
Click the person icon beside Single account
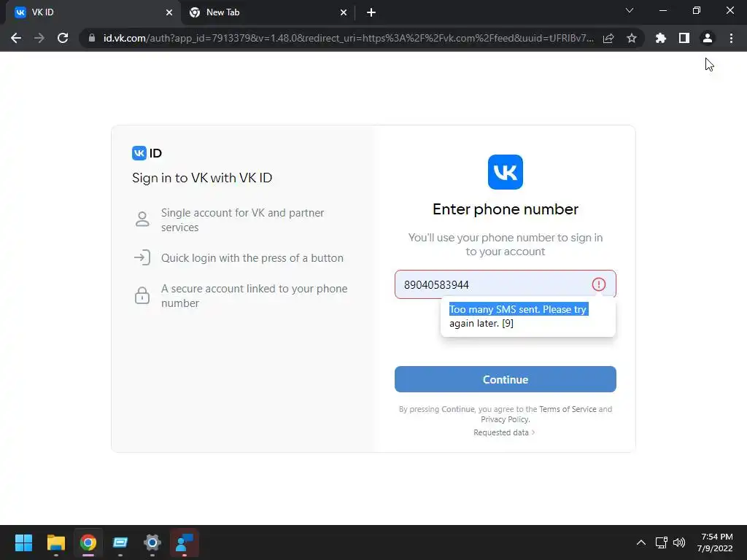point(142,219)
